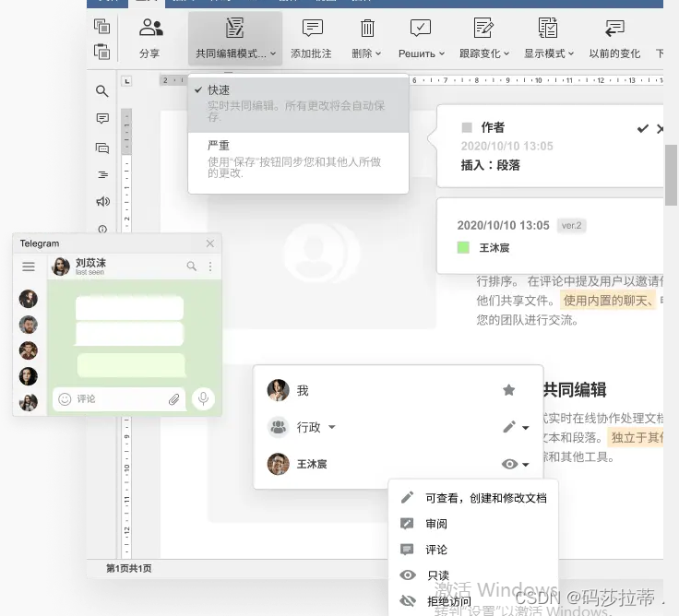Click the ver.2 version badge
Screen dimensions: 679x616
571,226
